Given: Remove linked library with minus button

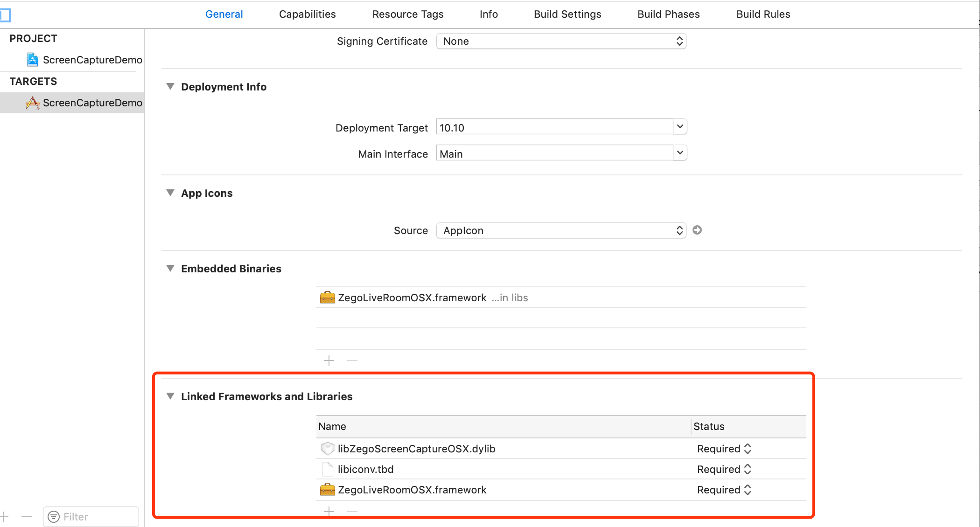Looking at the screenshot, I should point(352,512).
